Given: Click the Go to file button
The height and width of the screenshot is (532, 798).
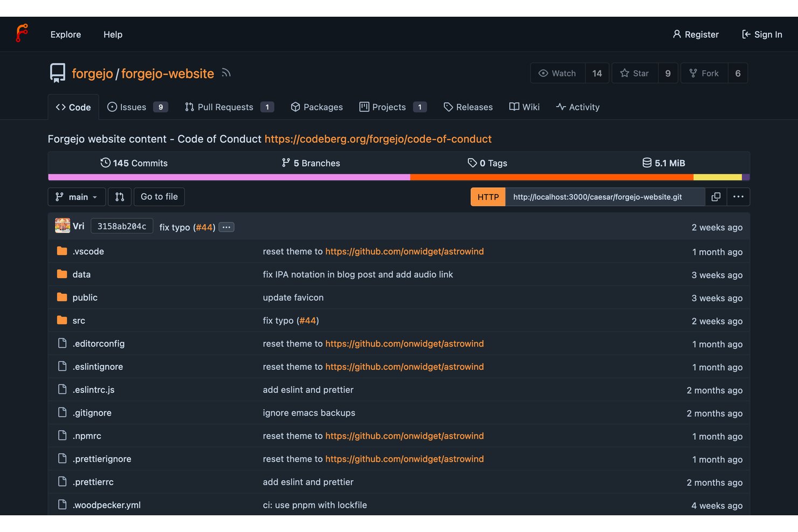Looking at the screenshot, I should tap(159, 197).
